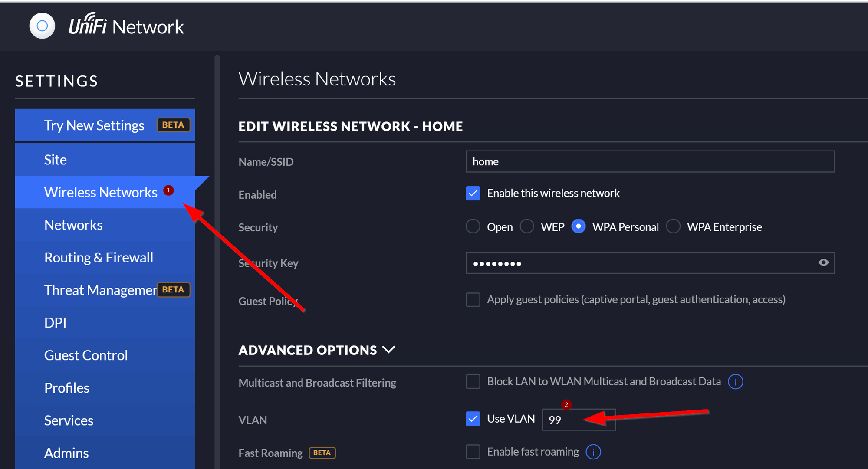Select Open security radio button
This screenshot has width=868, height=469.
click(x=473, y=226)
